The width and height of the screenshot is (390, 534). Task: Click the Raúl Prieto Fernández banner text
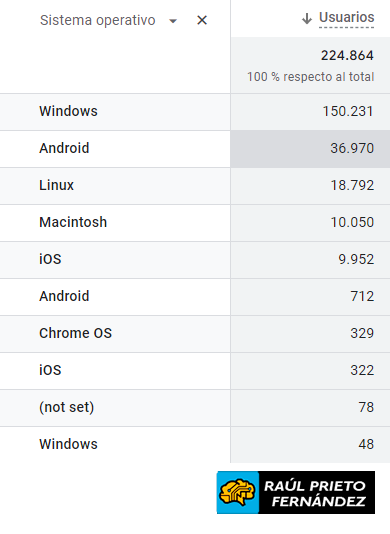coord(315,493)
